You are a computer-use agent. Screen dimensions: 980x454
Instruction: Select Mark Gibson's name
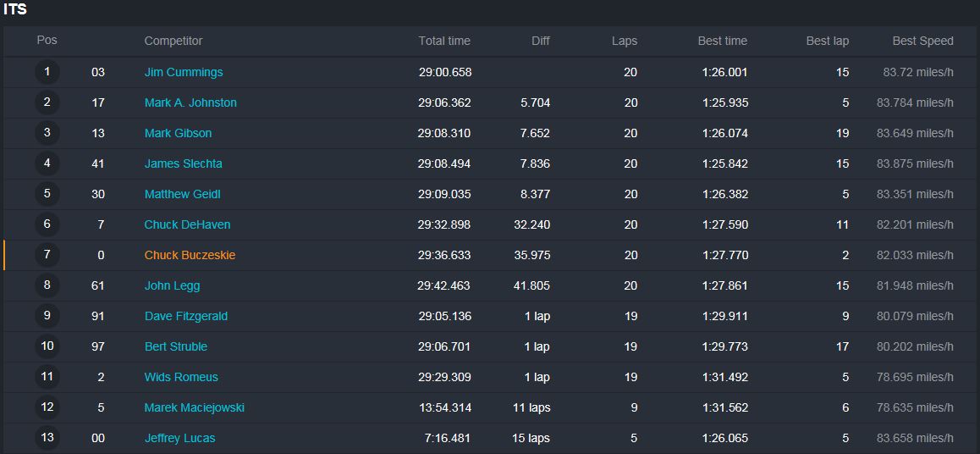point(178,133)
